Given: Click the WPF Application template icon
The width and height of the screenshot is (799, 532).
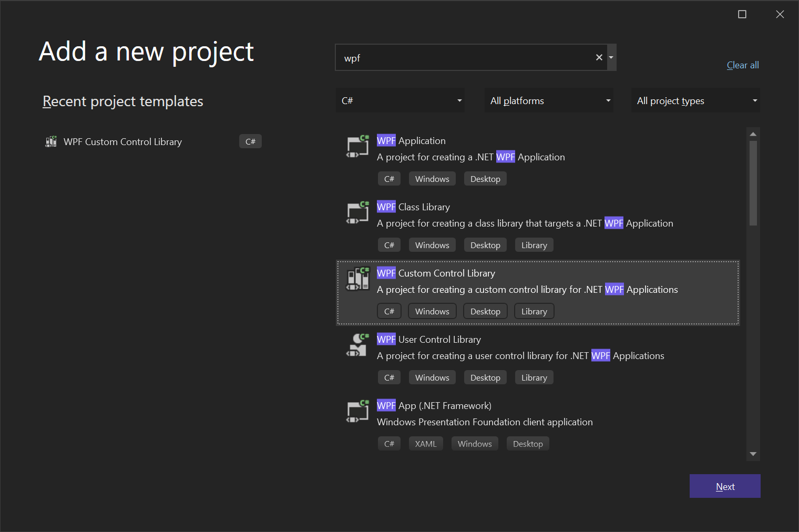Looking at the screenshot, I should pyautogui.click(x=357, y=146).
